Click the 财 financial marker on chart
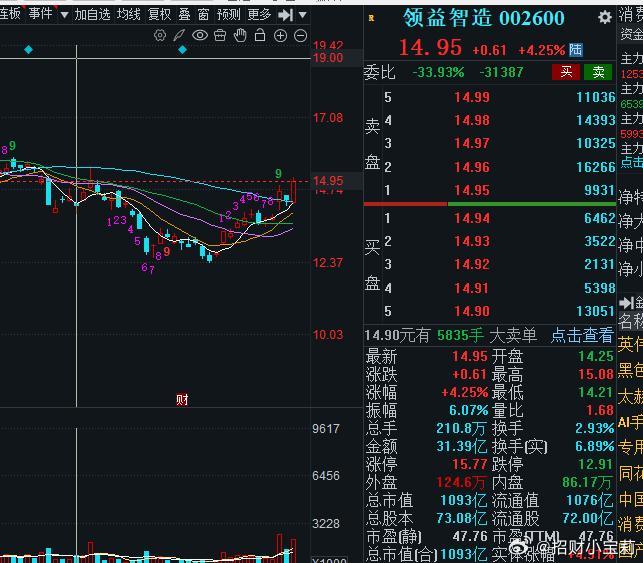643x563 pixels. pos(182,399)
